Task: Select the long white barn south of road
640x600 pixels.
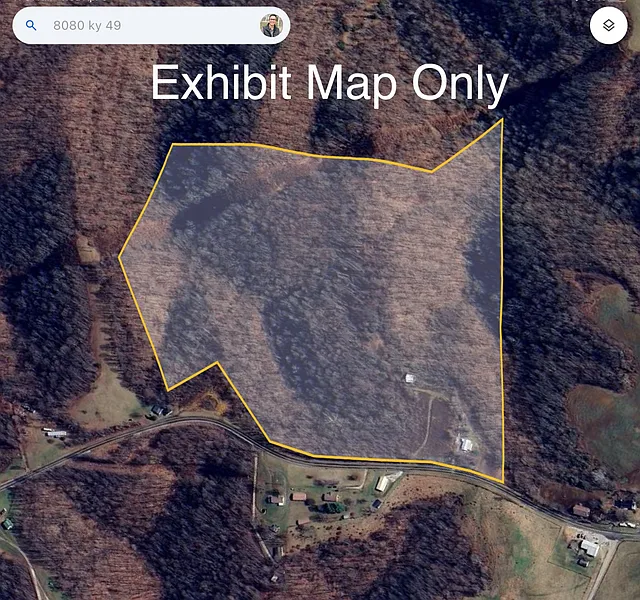Action: 382,484
